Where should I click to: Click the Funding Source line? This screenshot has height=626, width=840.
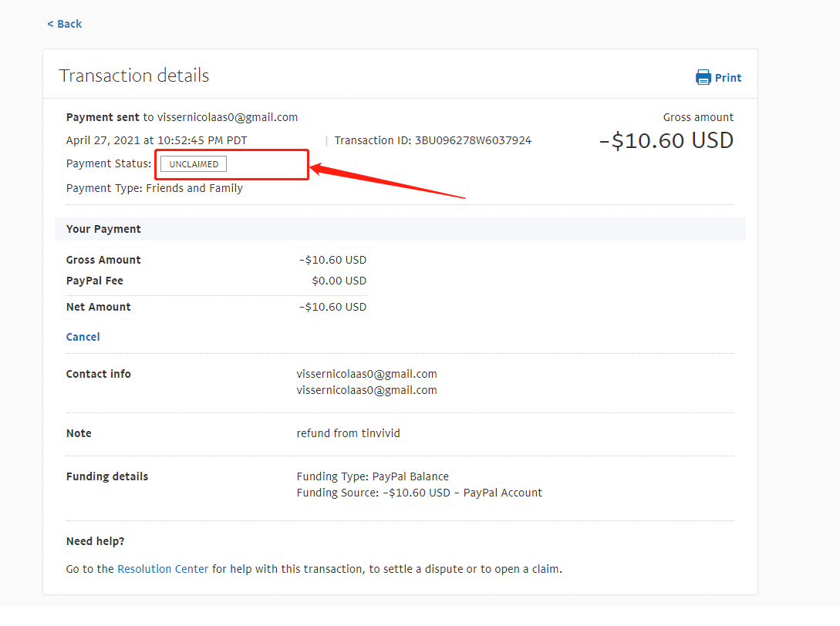(x=419, y=493)
